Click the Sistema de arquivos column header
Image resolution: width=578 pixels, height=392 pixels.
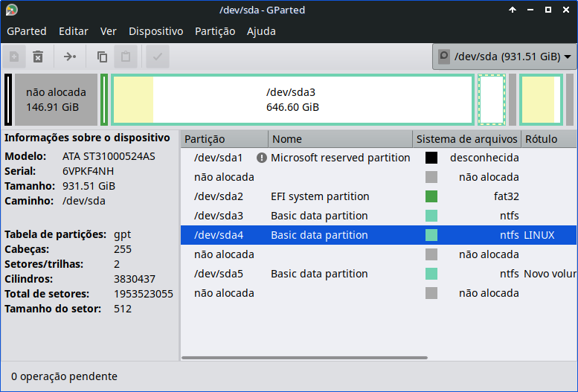(466, 139)
